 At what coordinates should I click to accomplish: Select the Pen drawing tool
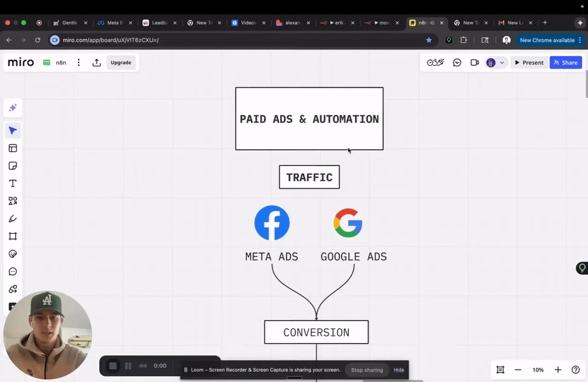click(x=13, y=219)
